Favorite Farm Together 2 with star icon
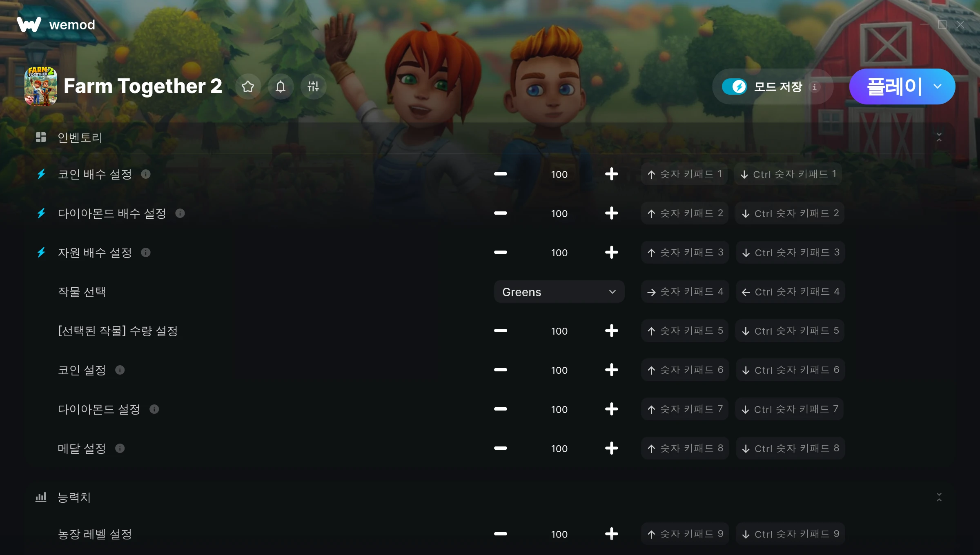The image size is (980, 555). [248, 87]
